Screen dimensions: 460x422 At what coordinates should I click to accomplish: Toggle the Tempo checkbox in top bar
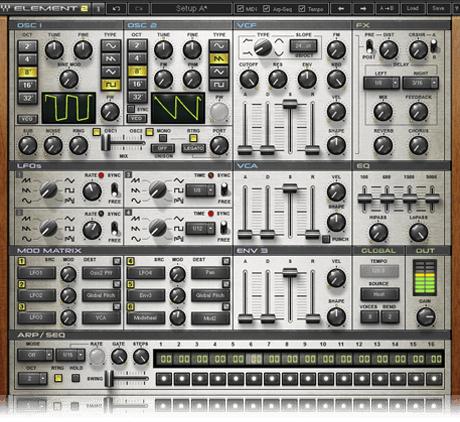coord(302,9)
